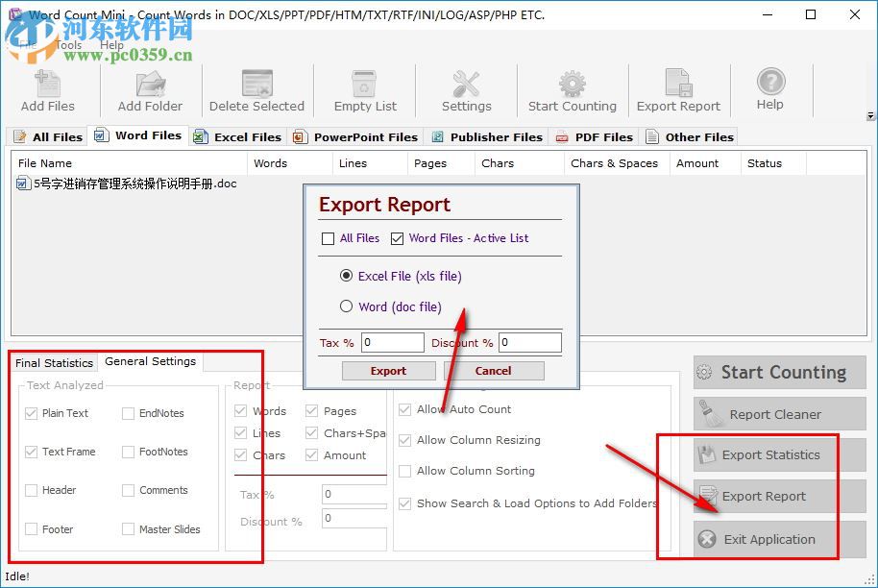Click the Export button in the dialog
Screen dimensions: 878x588
tap(389, 371)
